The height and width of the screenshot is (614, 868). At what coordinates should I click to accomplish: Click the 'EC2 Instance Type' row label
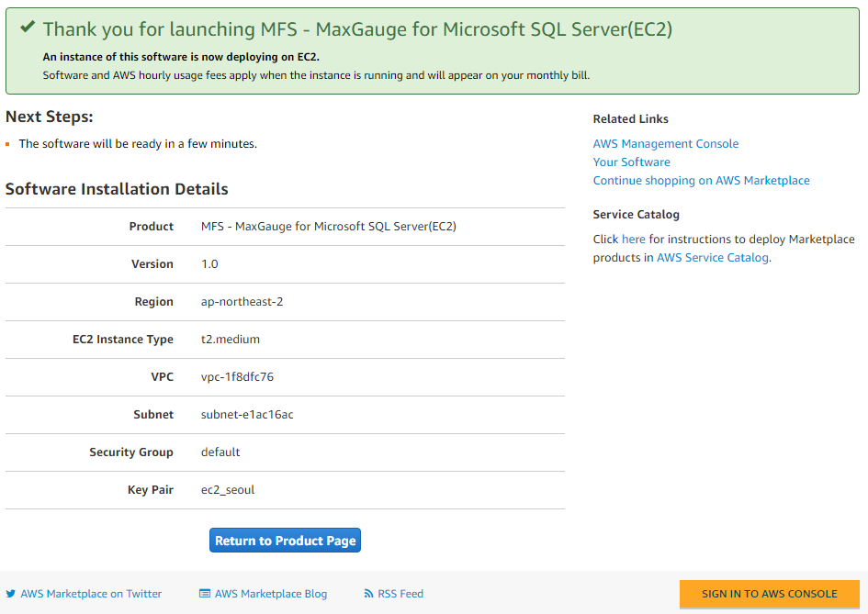coord(123,339)
